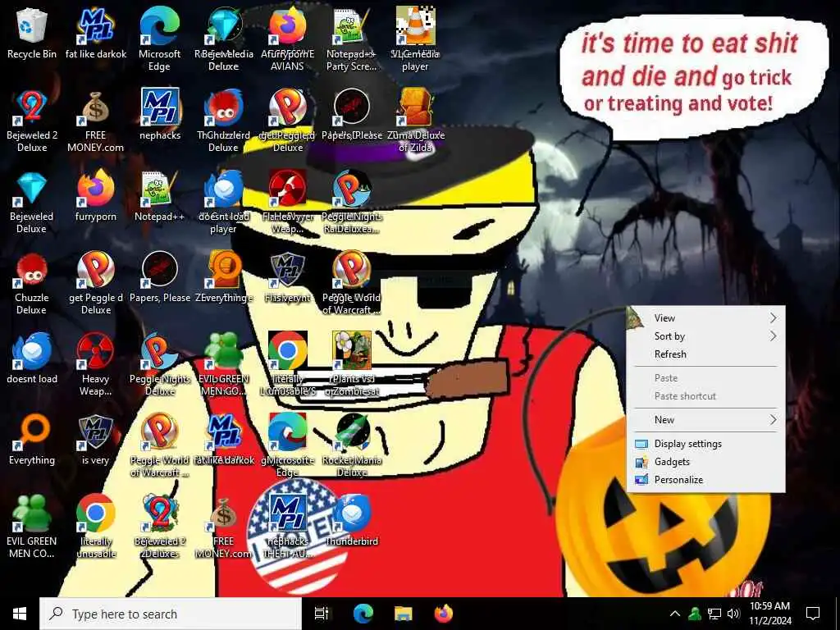This screenshot has width=840, height=630.
Task: Choose Gadgets in the context menu
Action: click(x=705, y=462)
